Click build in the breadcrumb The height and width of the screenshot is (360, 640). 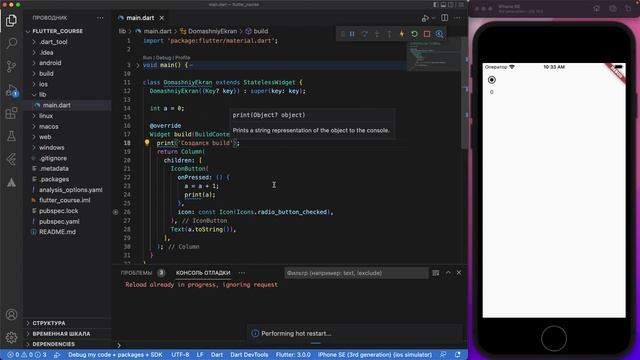261,31
